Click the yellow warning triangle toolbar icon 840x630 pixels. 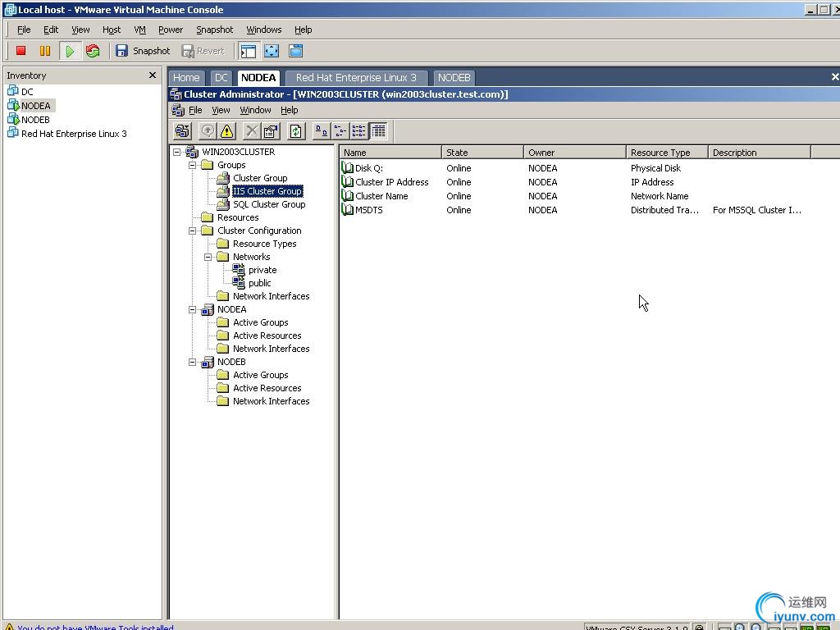pos(227,131)
